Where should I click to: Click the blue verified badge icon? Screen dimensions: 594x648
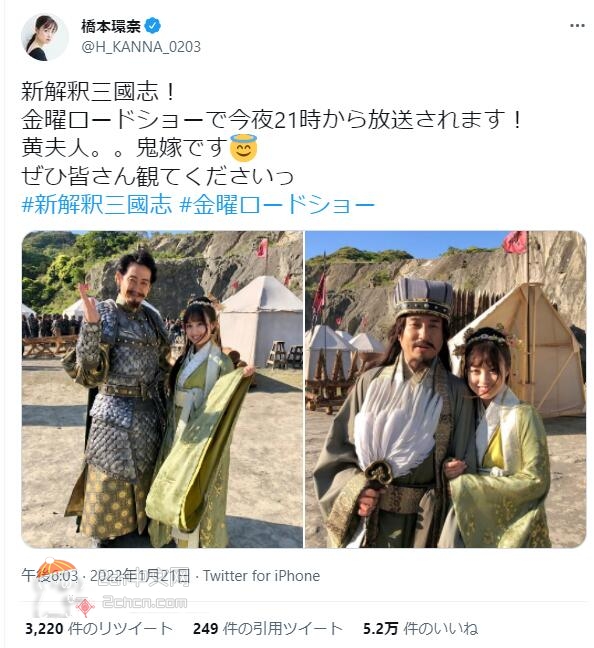click(x=153, y=26)
